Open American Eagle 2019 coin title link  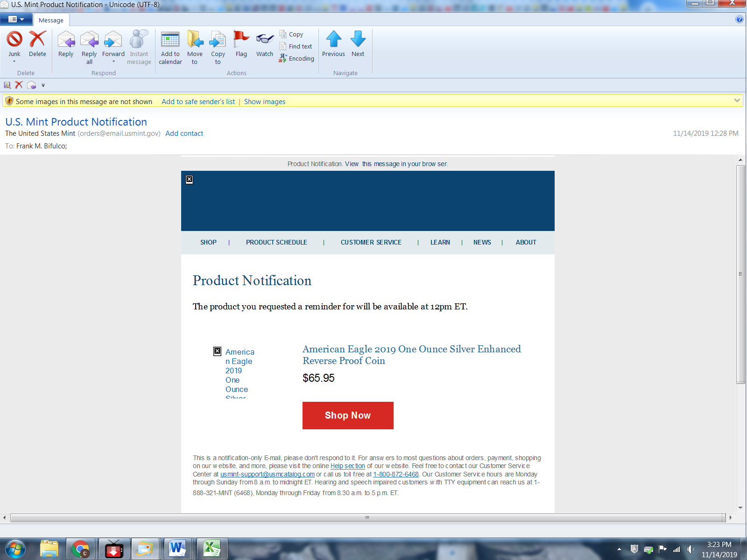pyautogui.click(x=411, y=355)
